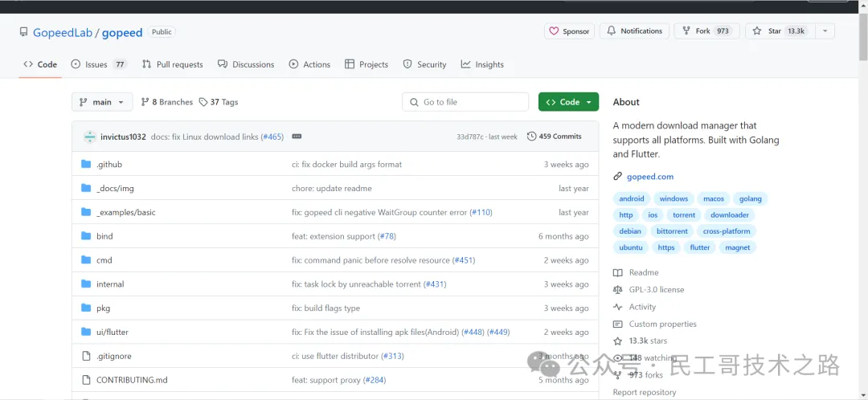
Task: Open commit 'ci: fix docker build args format'
Action: click(x=347, y=165)
